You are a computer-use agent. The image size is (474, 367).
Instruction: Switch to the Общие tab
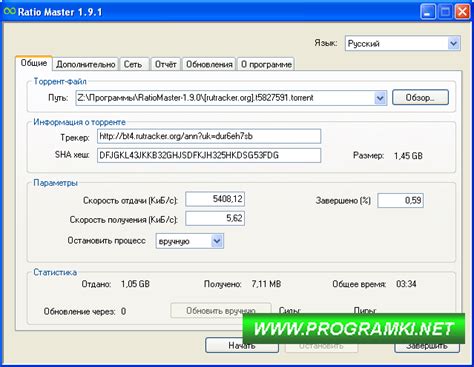click(x=34, y=63)
